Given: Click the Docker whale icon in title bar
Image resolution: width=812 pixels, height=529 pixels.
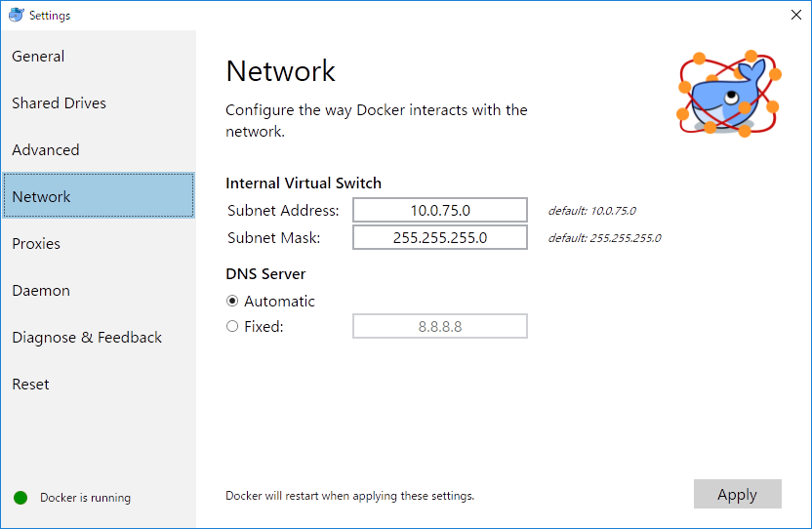Looking at the screenshot, I should point(16,15).
